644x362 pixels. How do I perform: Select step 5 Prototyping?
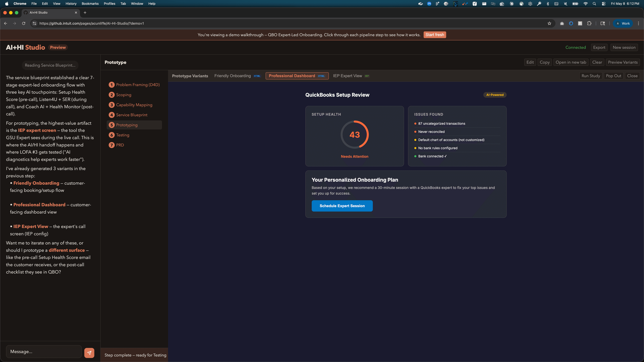click(x=135, y=125)
